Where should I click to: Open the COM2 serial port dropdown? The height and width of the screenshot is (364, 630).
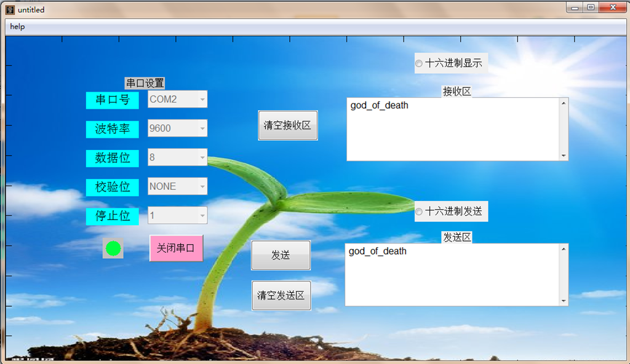click(177, 99)
